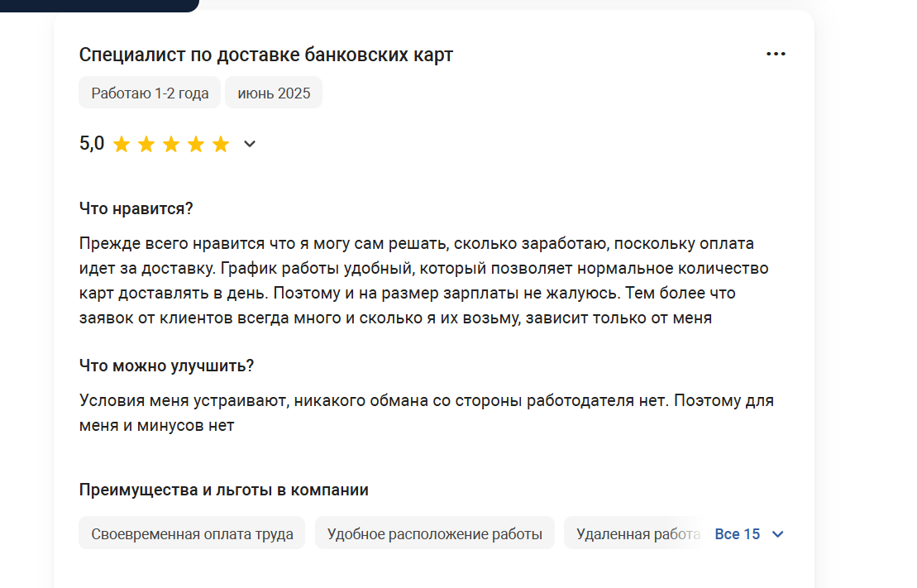Click the review title 'Специалист по доставке банковских карт'

266,55
